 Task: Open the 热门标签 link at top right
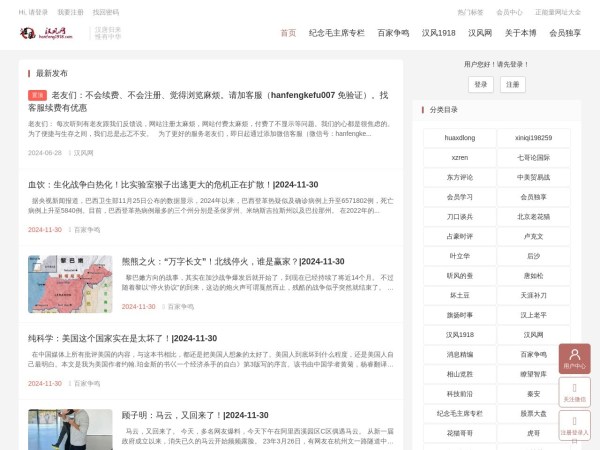(470, 12)
